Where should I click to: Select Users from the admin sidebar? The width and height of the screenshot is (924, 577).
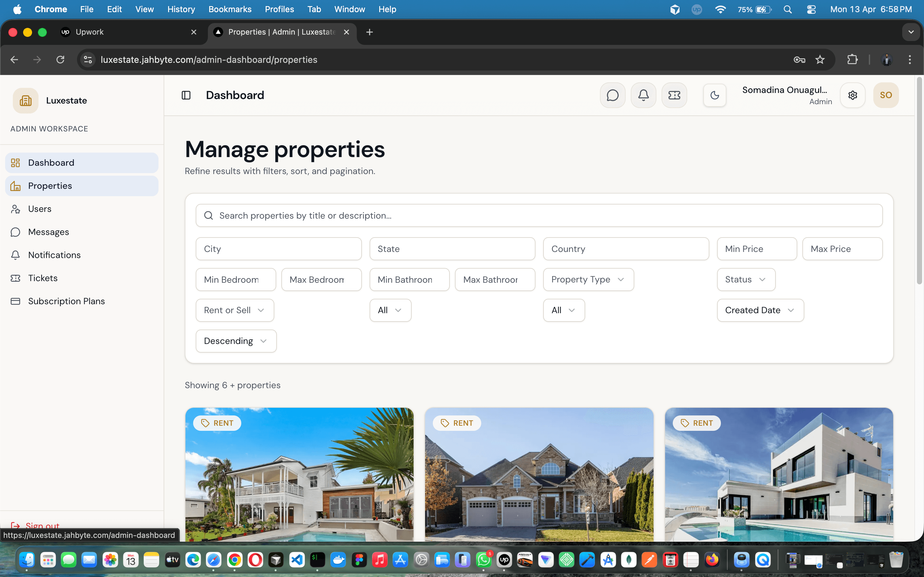pyautogui.click(x=39, y=209)
